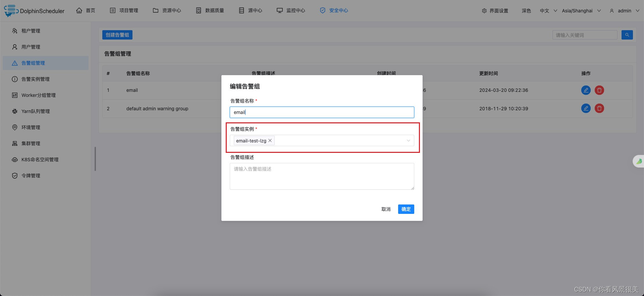This screenshot has height=296, width=644.
Task: Click the home icon next to 首页
Action: coord(79,11)
